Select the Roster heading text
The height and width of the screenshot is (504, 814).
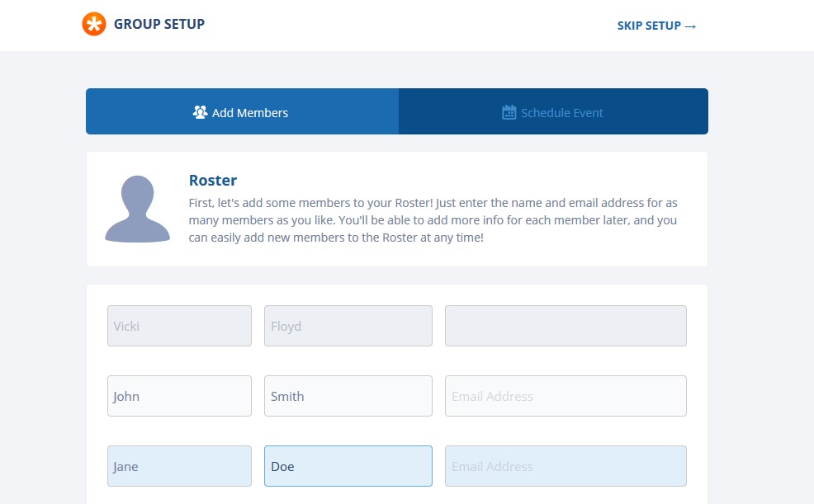pos(213,181)
